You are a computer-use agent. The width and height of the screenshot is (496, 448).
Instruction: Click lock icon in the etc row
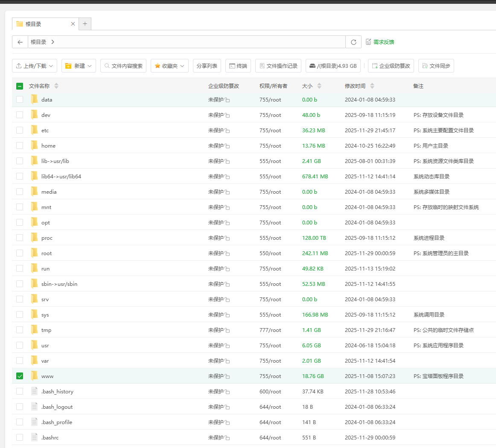point(228,131)
